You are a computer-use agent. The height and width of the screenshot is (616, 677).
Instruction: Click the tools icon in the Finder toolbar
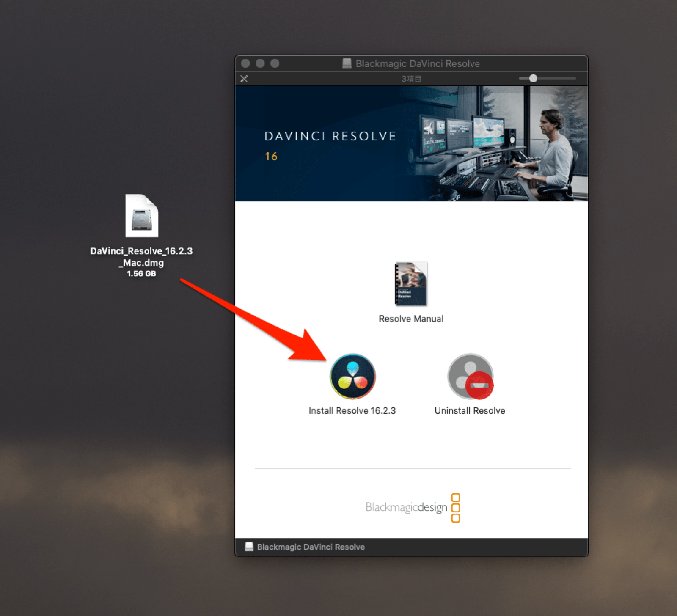pos(244,79)
